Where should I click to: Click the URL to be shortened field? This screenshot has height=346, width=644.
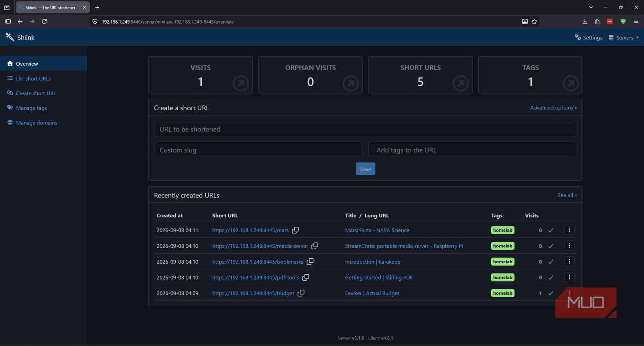point(365,129)
